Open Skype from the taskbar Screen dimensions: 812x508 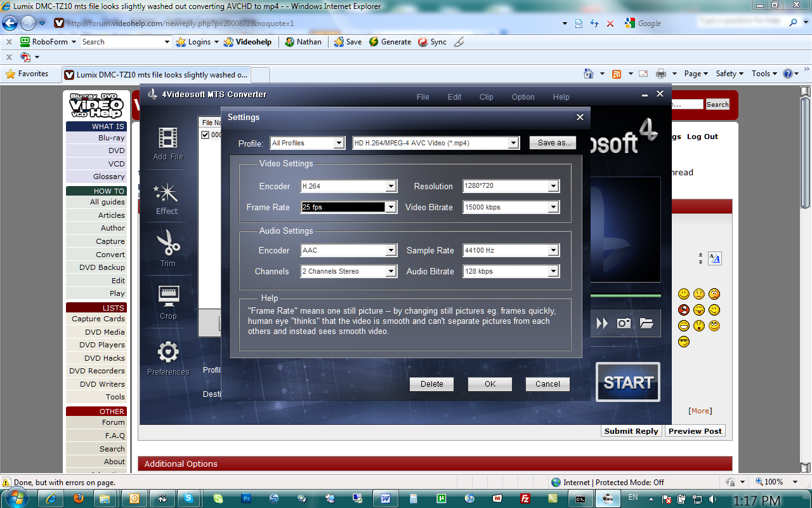[189, 498]
